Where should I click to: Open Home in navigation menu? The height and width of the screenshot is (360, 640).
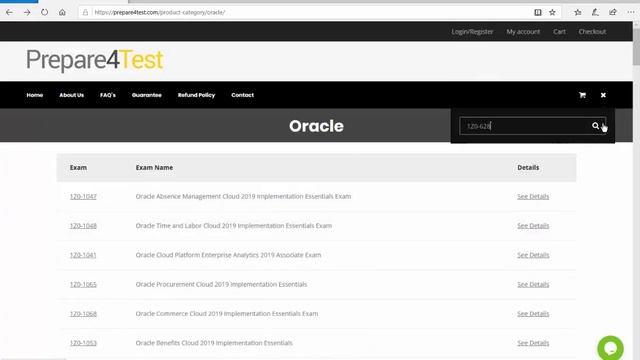[35, 95]
